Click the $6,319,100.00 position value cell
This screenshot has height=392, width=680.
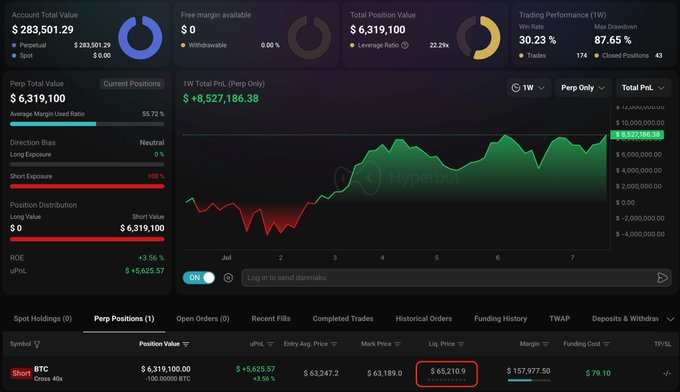point(165,369)
